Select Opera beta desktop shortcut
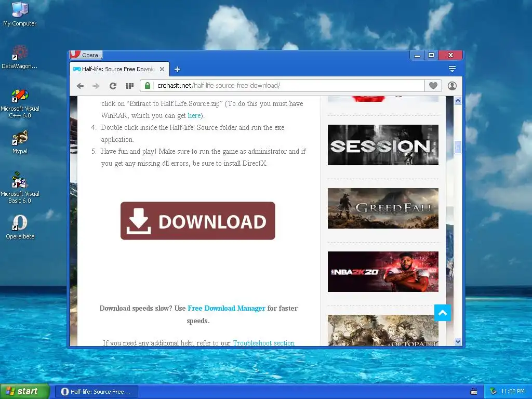Viewport: 532px width, 399px height. 20,227
